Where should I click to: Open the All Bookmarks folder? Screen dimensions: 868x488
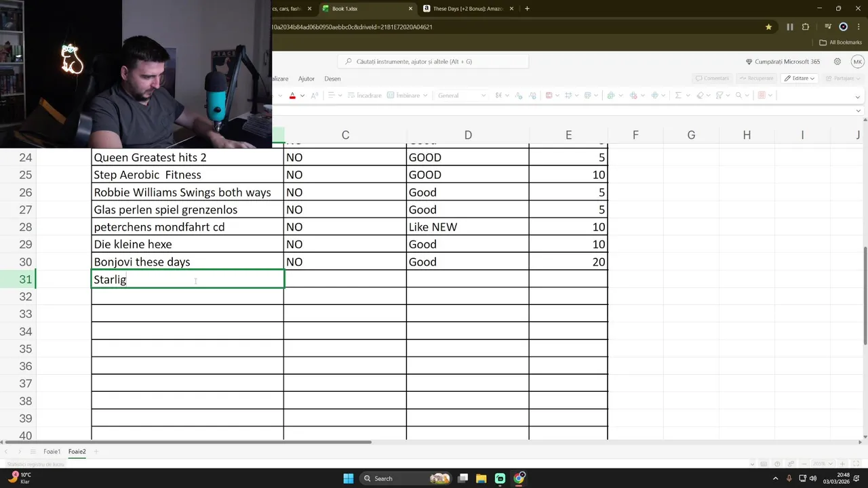[841, 43]
